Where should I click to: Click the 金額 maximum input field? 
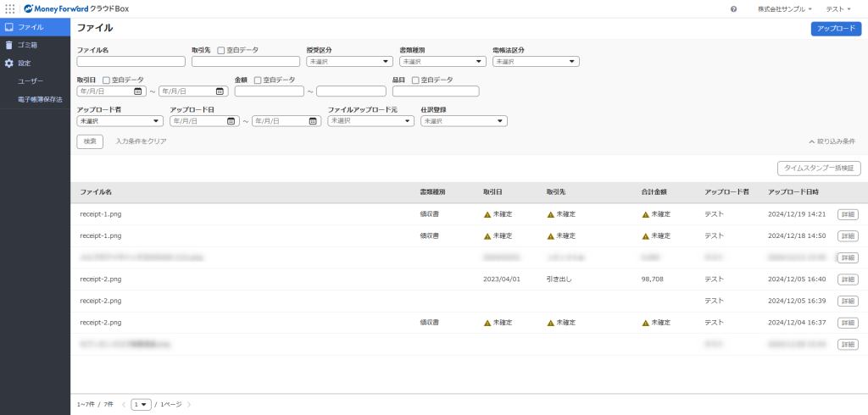tap(351, 91)
